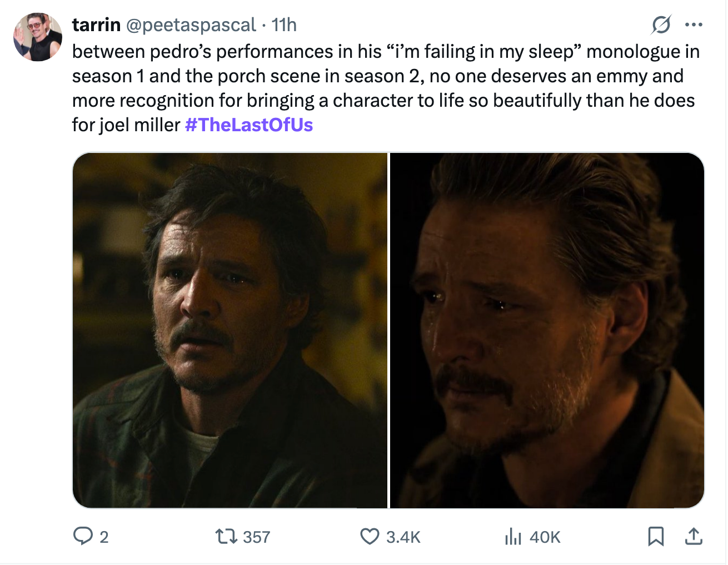Open the #TheLastOfUs hashtag page

tap(248, 125)
